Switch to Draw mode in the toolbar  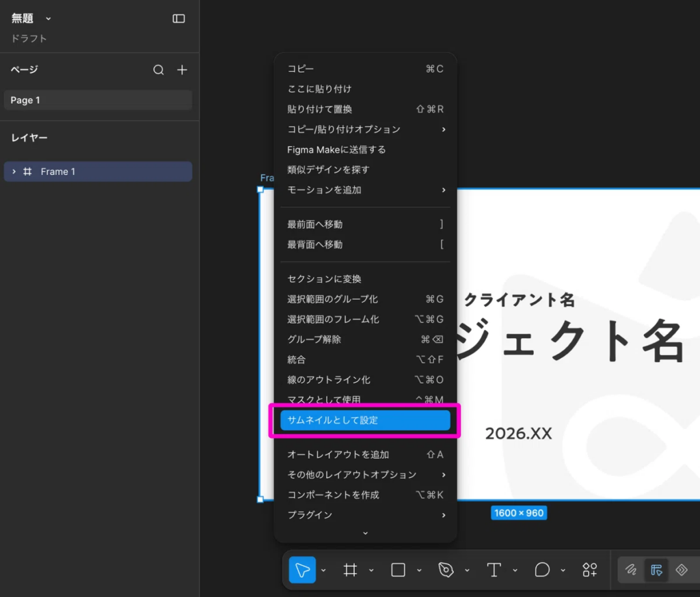[x=631, y=570]
